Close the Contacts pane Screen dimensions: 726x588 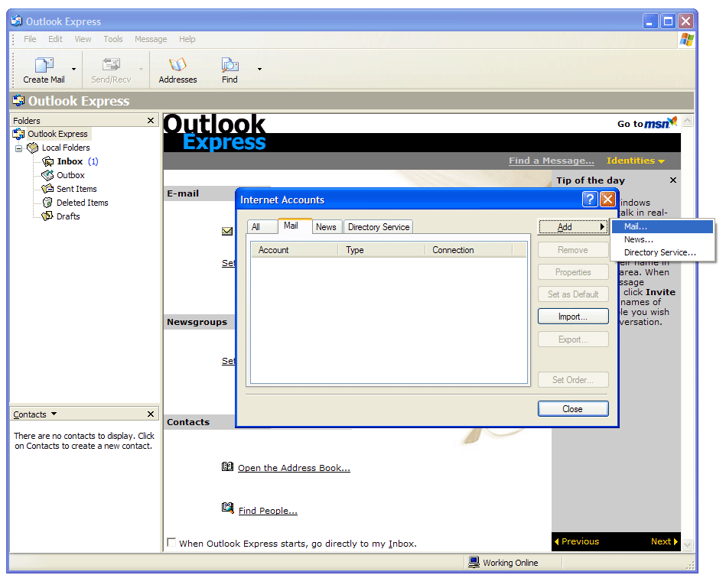click(151, 414)
